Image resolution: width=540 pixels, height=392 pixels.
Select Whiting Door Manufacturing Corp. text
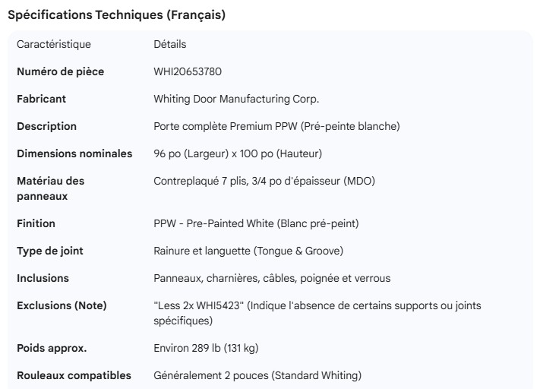tap(236, 99)
